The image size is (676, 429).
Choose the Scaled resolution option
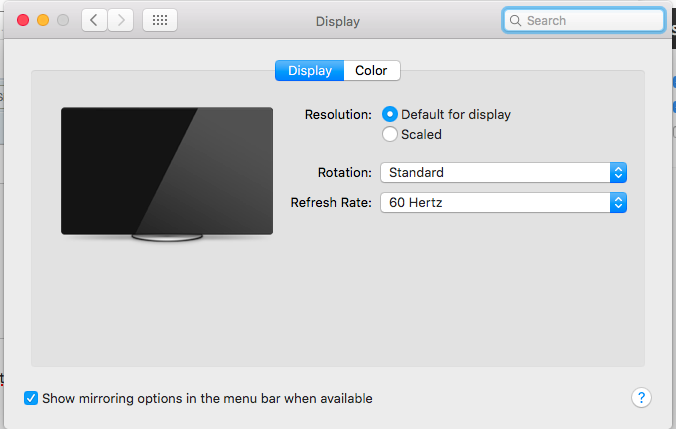pos(390,134)
